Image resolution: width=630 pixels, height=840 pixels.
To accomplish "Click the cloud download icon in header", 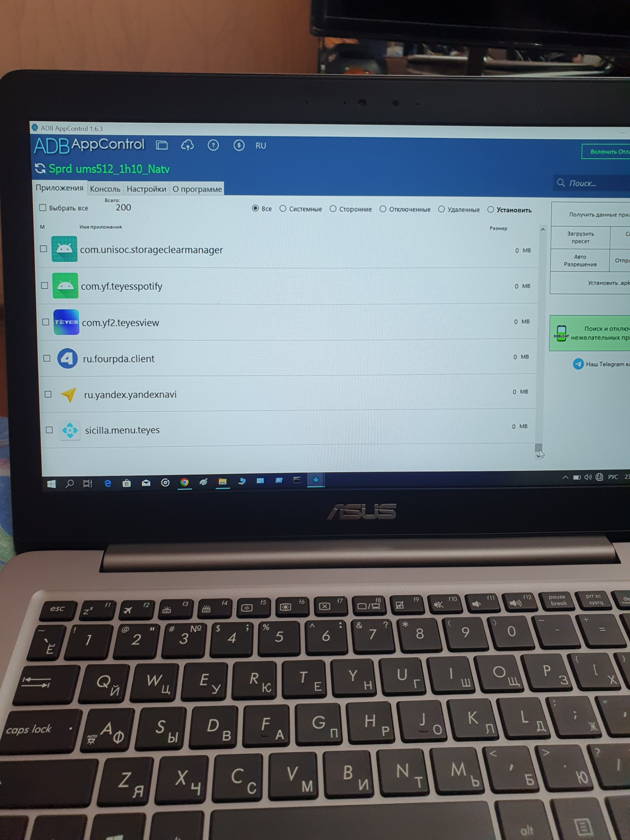I will click(188, 145).
